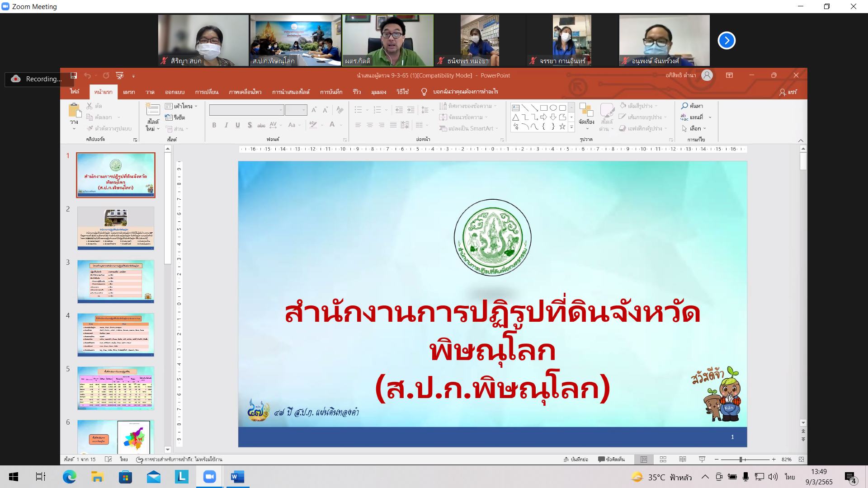Click the Share button

(x=788, y=92)
